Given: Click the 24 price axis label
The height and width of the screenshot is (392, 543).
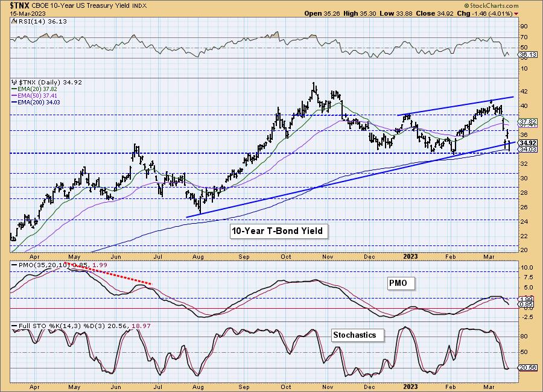Looking at the screenshot, I should click(x=524, y=221).
